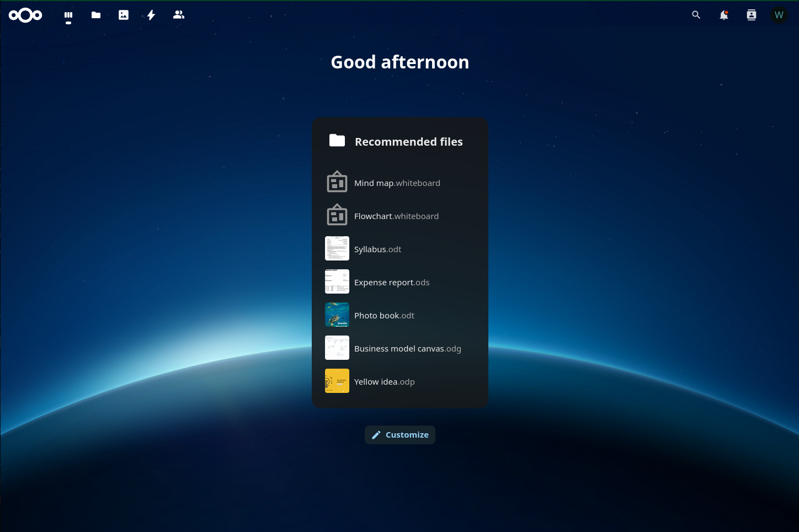The width and height of the screenshot is (799, 532).
Task: Open the Photos app icon
Action: tap(124, 15)
